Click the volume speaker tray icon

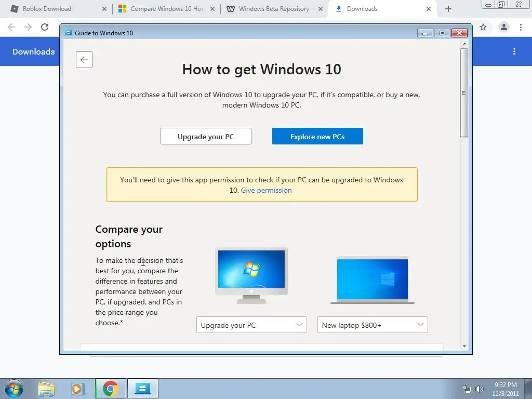480,389
